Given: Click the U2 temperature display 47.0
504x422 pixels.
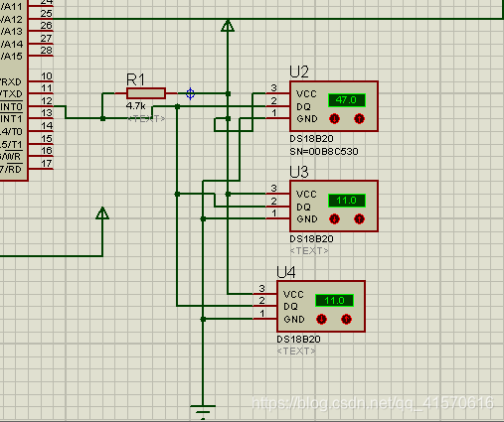Looking at the screenshot, I should tap(347, 100).
